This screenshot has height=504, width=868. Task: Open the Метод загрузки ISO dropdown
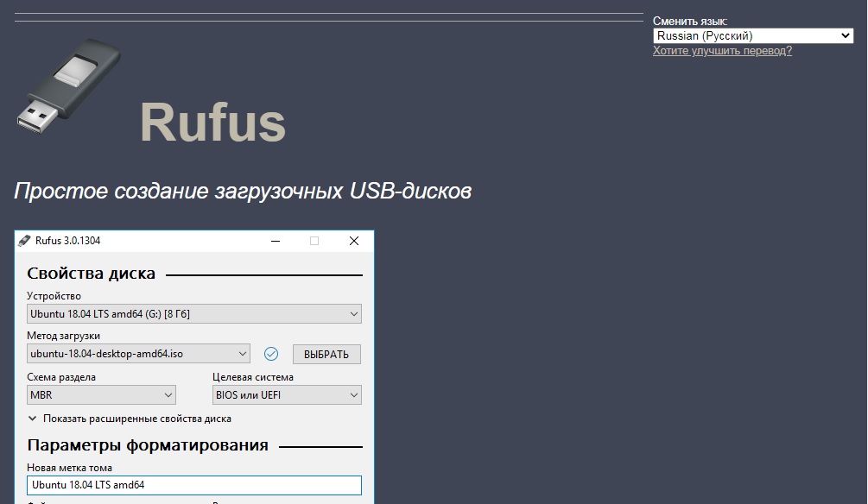tap(138, 354)
